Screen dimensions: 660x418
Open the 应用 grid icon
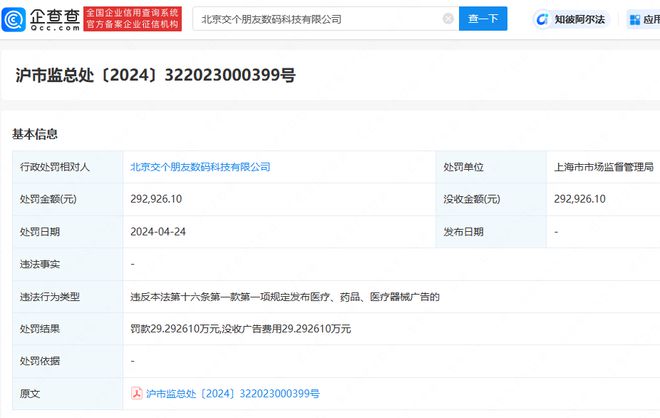point(634,19)
